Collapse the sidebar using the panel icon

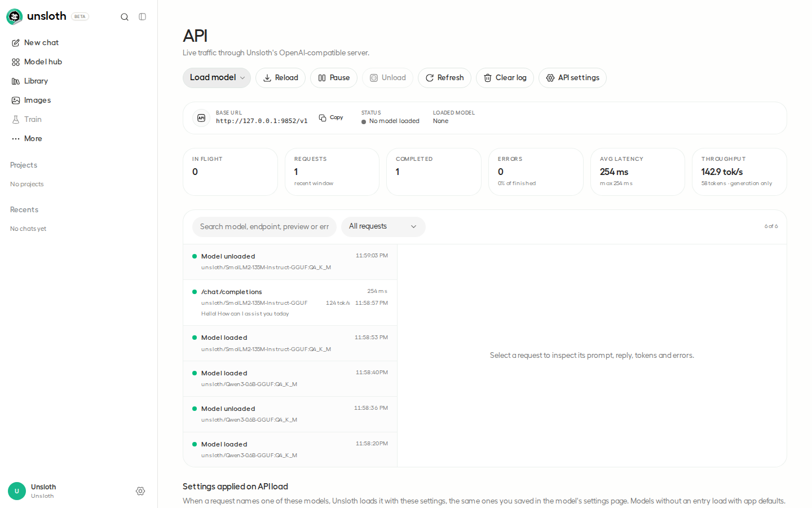143,17
